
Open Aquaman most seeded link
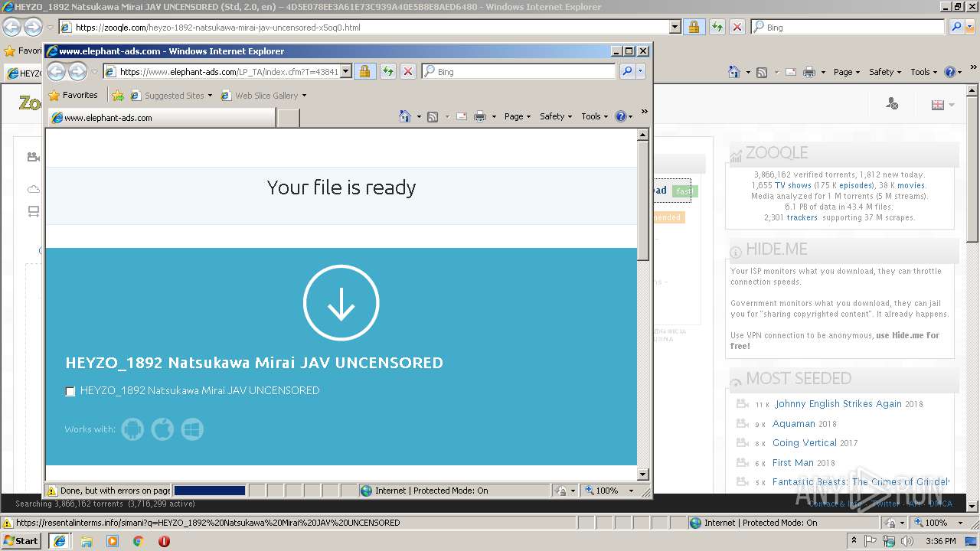click(x=794, y=423)
